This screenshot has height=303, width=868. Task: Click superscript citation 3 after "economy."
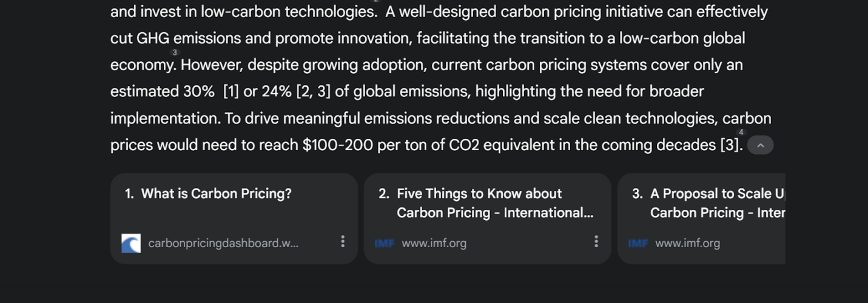175,53
